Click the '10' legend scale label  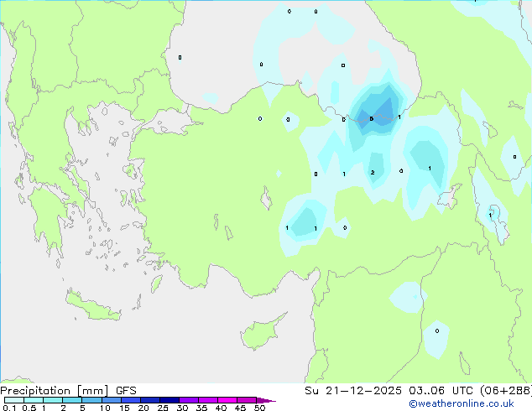[105, 408]
